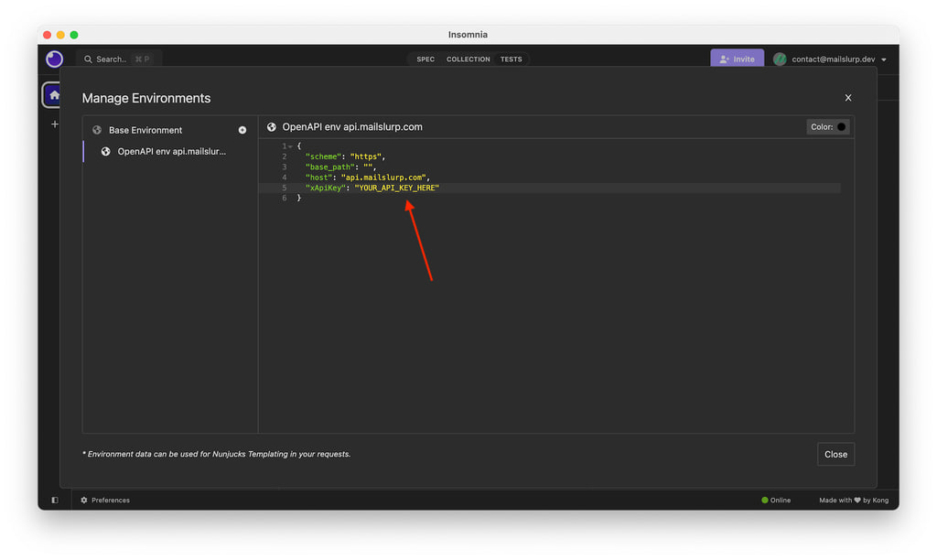Click the "host" key in the editor
The height and width of the screenshot is (560, 937).
pos(318,178)
